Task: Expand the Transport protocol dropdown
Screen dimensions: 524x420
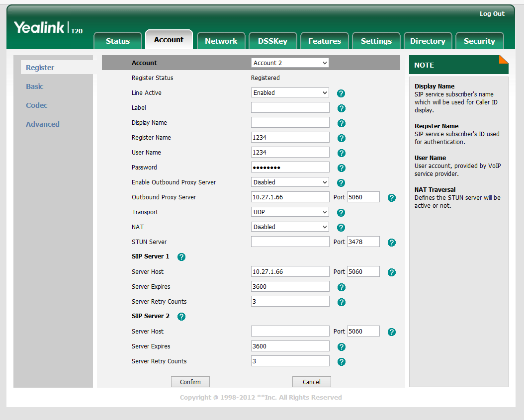Action: click(x=290, y=212)
